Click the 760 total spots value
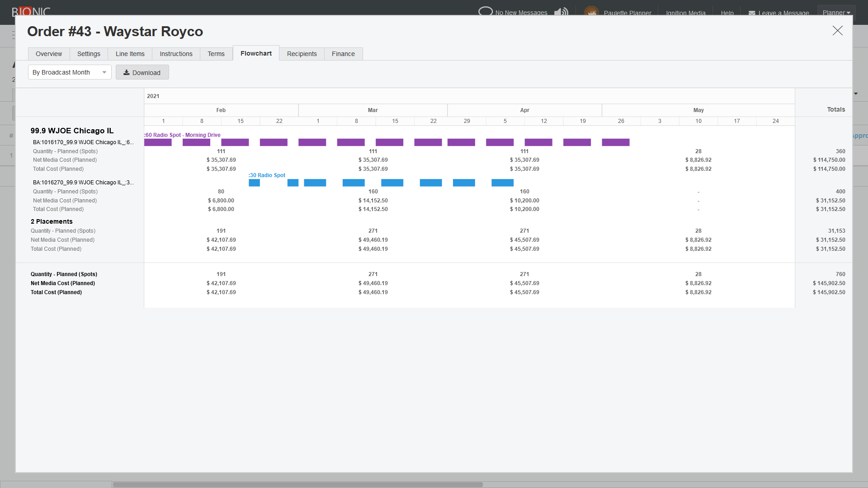The image size is (868, 488). (x=840, y=274)
